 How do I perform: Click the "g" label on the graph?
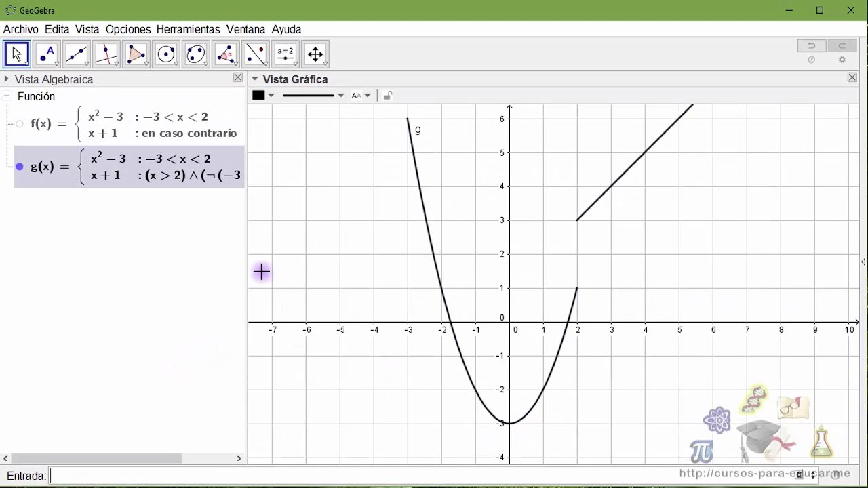pyautogui.click(x=418, y=129)
